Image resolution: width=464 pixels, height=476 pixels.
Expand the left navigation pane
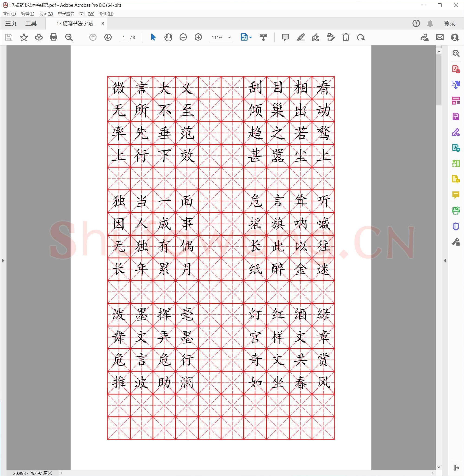[3, 260]
